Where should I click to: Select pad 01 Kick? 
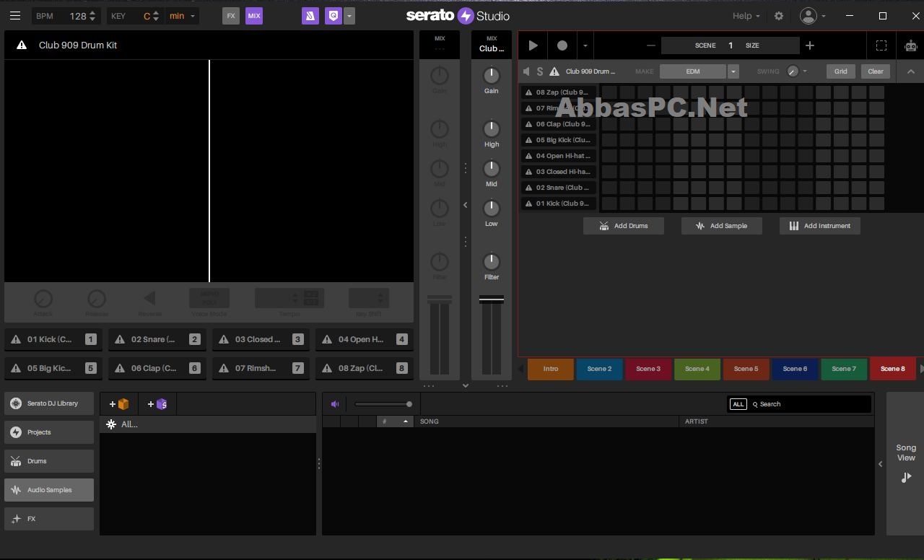click(x=53, y=339)
